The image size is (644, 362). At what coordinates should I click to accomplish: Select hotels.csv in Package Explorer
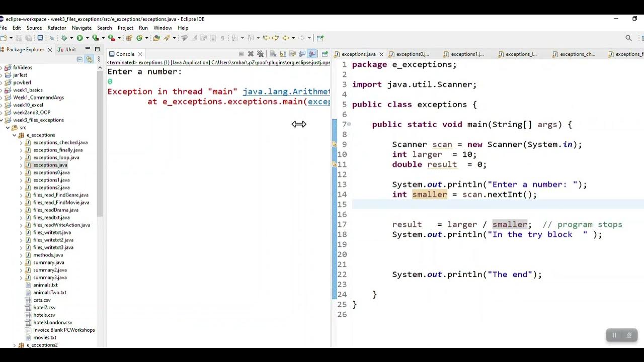pyautogui.click(x=44, y=315)
